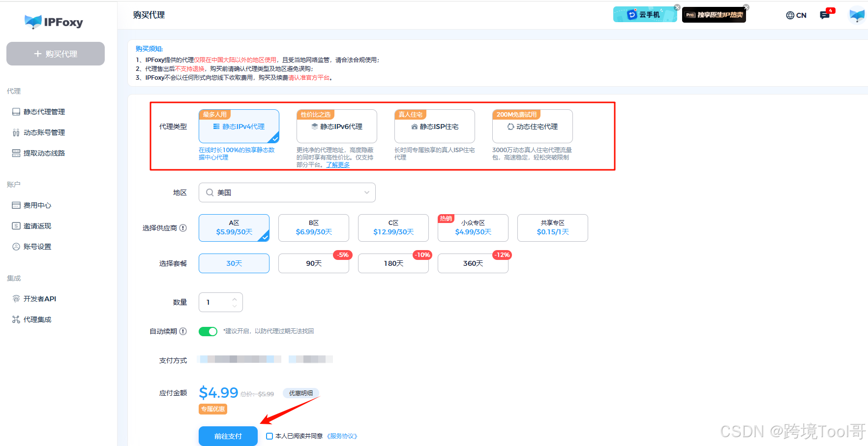Click the 前往支付 button
Viewport: 868px width, 446px height.
[228, 436]
